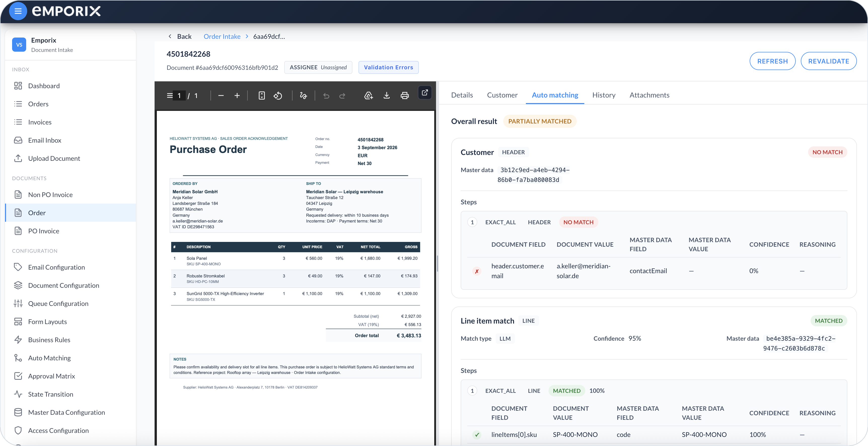868x446 pixels.
Task: Open Approval Matrix configuration
Action: pos(70,376)
